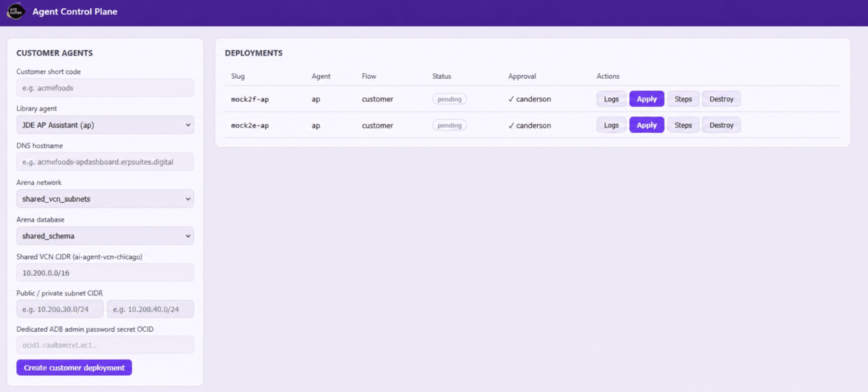Click the mock2f-ap slug cell

(250, 99)
